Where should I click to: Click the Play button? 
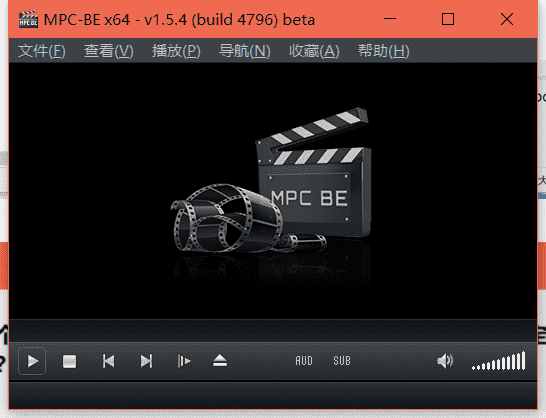(32, 361)
